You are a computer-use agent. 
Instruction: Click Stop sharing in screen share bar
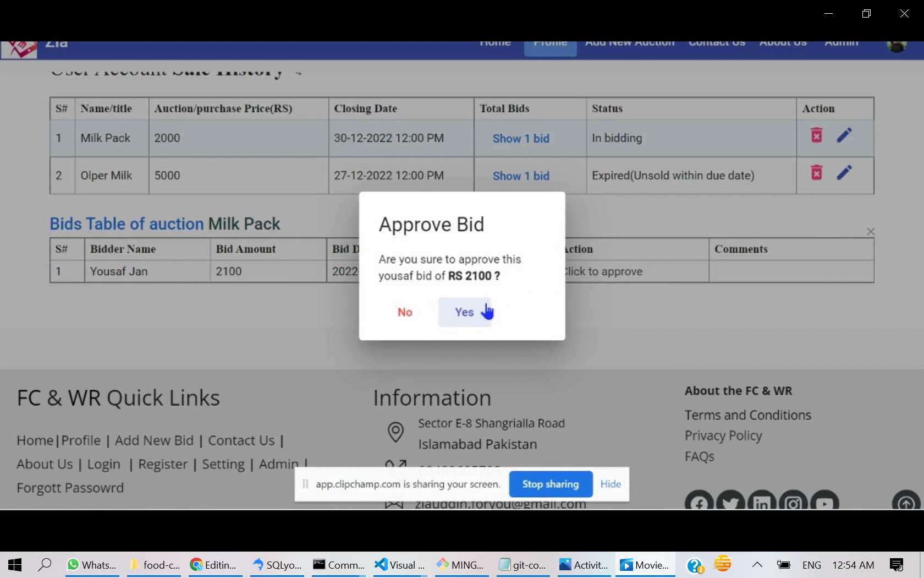551,484
